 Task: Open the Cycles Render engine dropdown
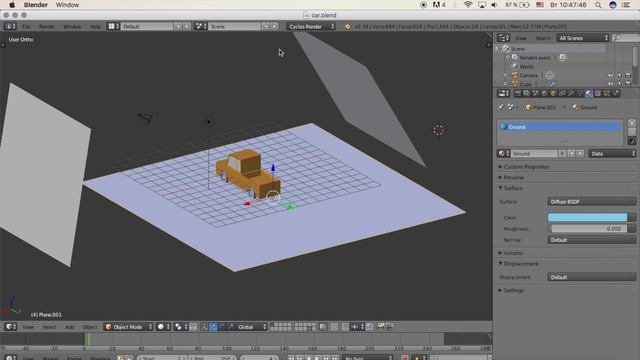[x=311, y=27]
